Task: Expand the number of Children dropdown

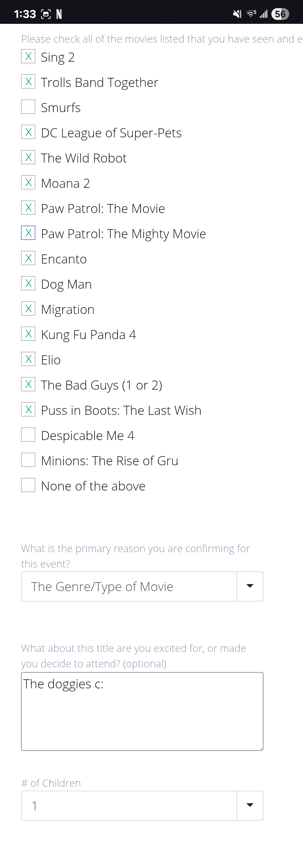Action: (250, 805)
